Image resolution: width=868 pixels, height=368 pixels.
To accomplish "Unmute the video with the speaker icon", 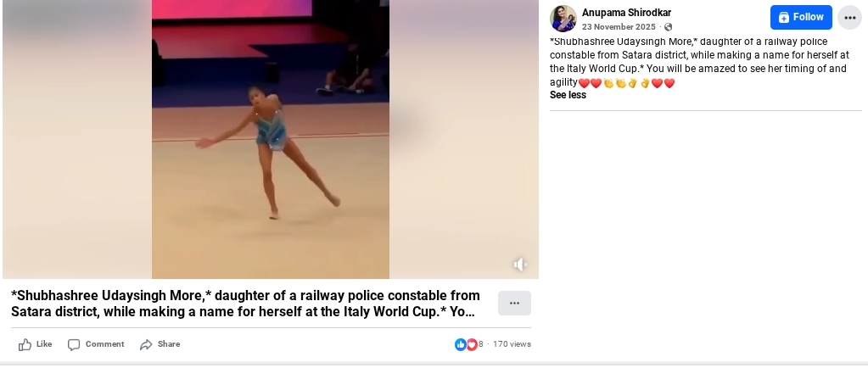I will [x=520, y=265].
